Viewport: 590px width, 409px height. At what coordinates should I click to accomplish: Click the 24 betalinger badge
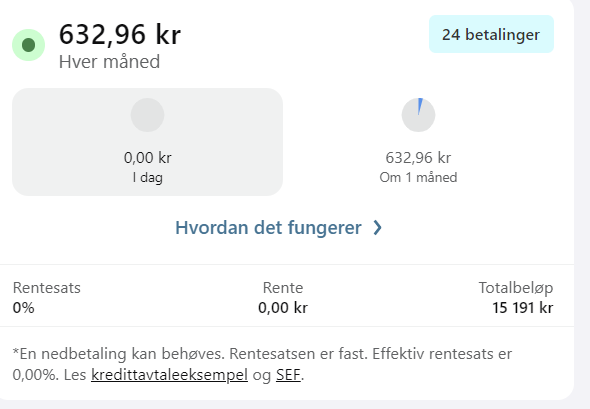491,34
